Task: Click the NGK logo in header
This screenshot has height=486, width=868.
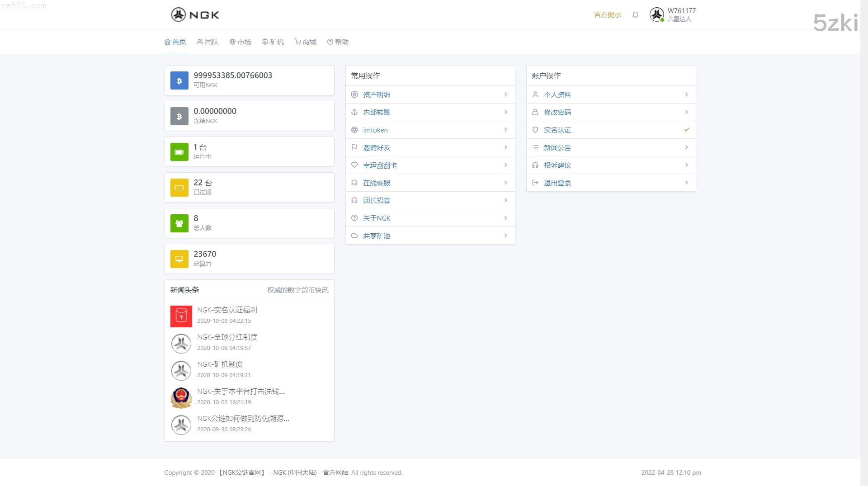Action: pos(195,15)
